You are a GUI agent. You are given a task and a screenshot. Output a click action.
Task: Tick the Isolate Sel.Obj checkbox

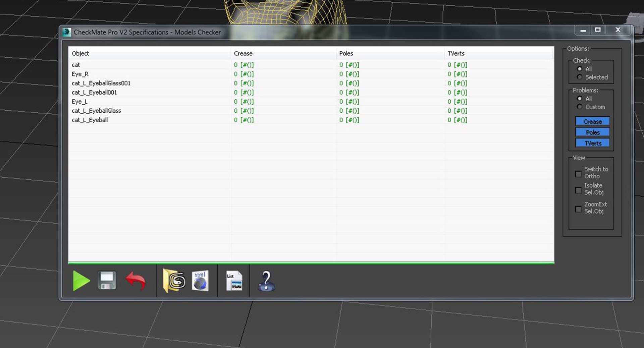[x=578, y=190]
